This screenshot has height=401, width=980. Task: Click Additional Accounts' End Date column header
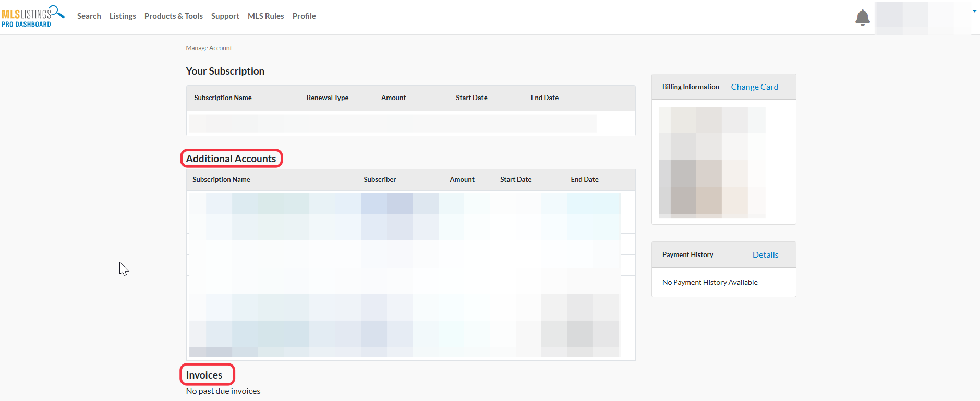(585, 180)
